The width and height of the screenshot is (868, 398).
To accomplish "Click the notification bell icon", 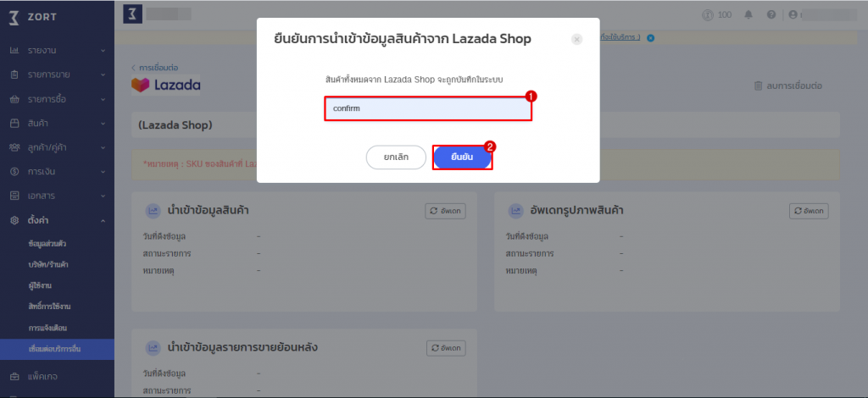I will pos(748,15).
